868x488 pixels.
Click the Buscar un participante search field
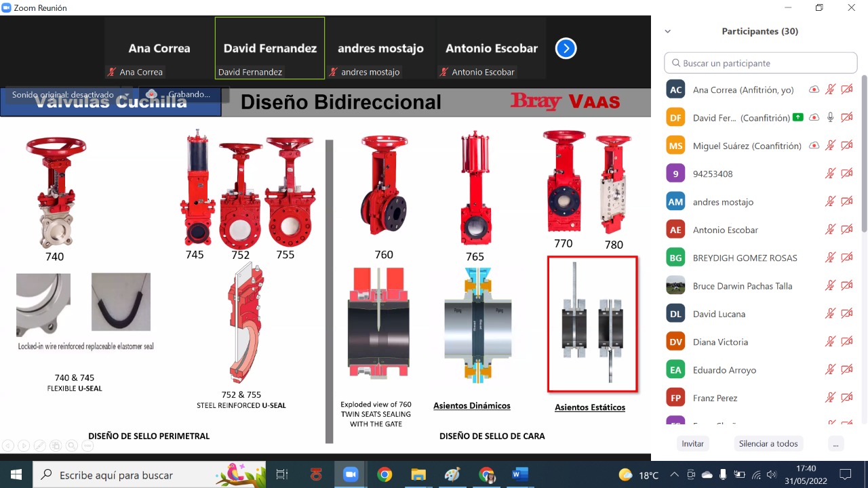point(761,63)
